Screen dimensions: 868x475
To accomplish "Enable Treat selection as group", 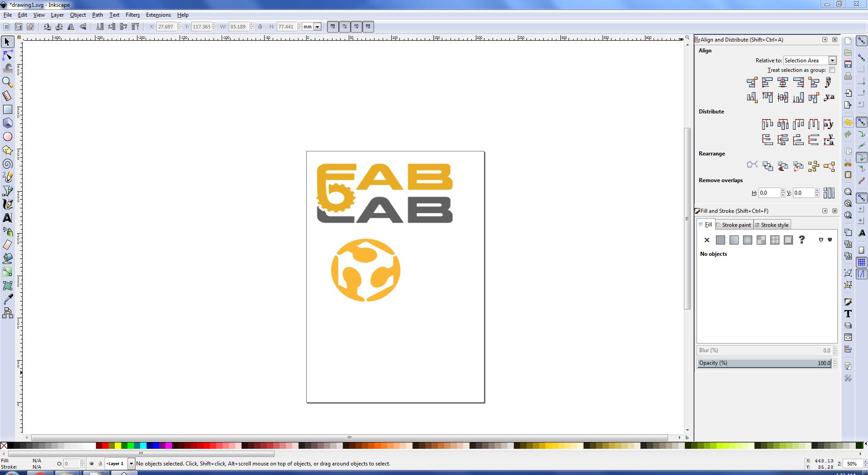I will pos(832,70).
